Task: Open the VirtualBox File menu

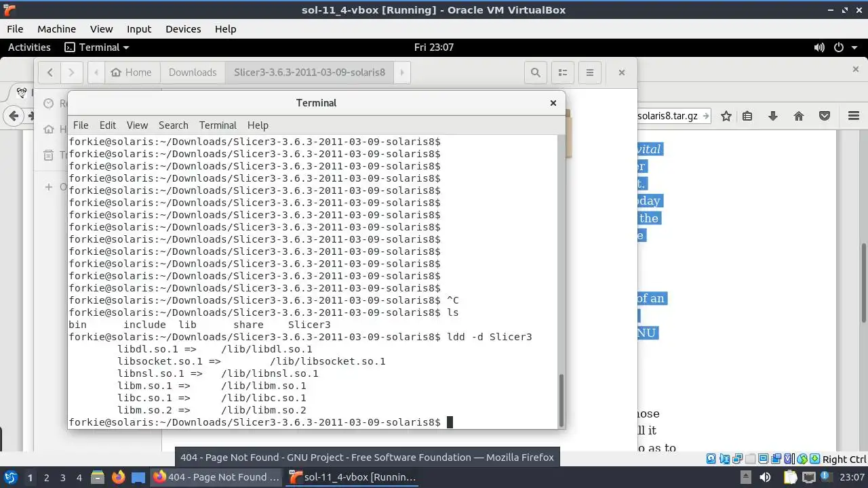Action: [x=15, y=29]
